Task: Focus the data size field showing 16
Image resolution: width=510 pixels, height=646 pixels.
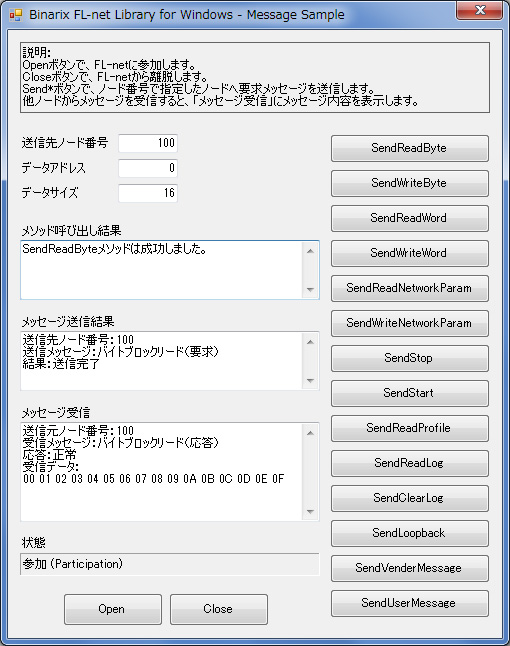Action: [x=148, y=193]
